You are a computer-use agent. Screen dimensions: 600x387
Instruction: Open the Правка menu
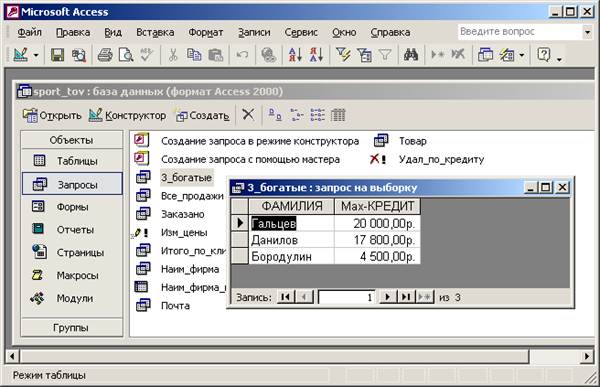73,33
